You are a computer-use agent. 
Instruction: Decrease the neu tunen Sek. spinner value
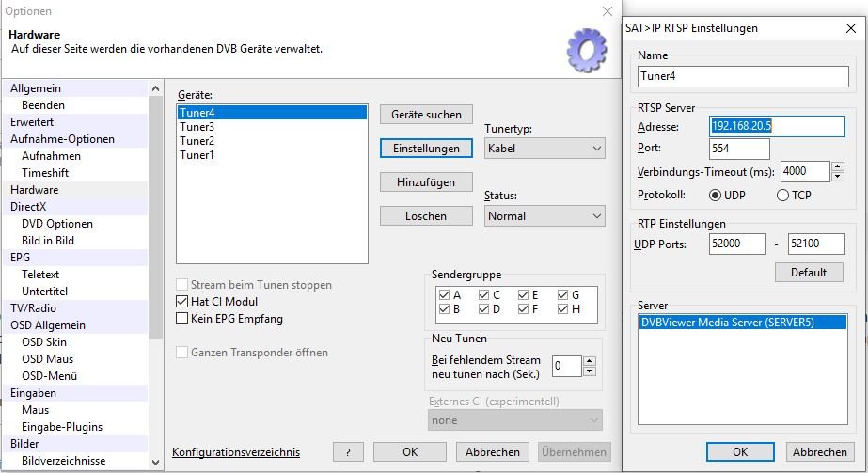[x=590, y=371]
